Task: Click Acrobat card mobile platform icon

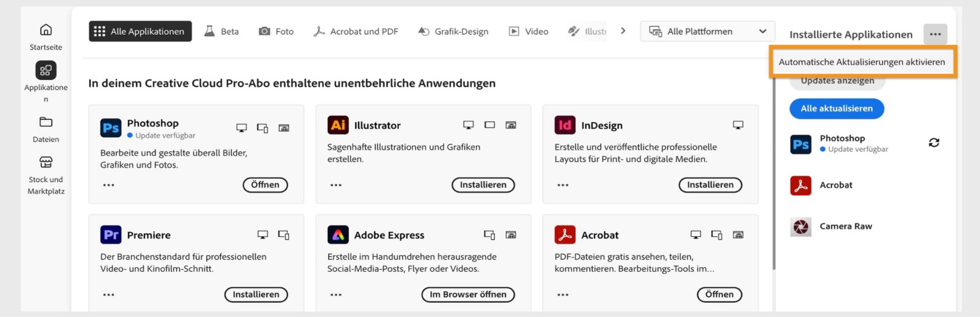Action: [717, 235]
